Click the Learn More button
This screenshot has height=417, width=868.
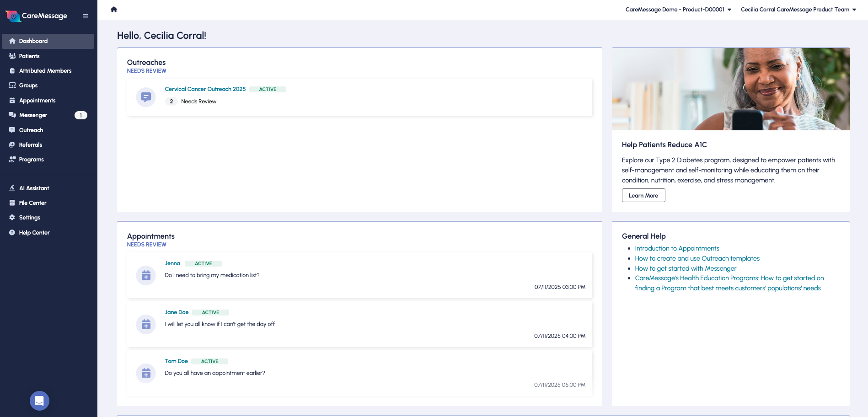643,195
